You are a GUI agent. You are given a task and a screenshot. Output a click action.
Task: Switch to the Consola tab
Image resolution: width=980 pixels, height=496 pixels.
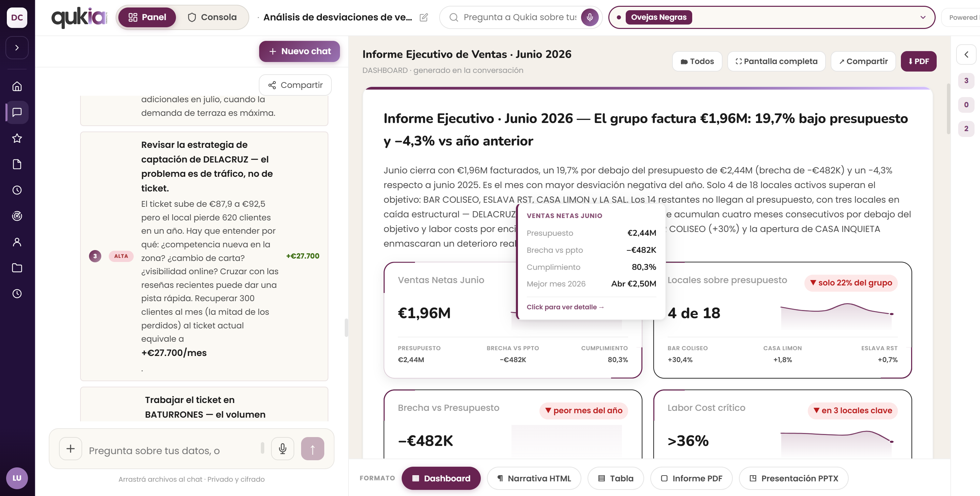point(212,17)
